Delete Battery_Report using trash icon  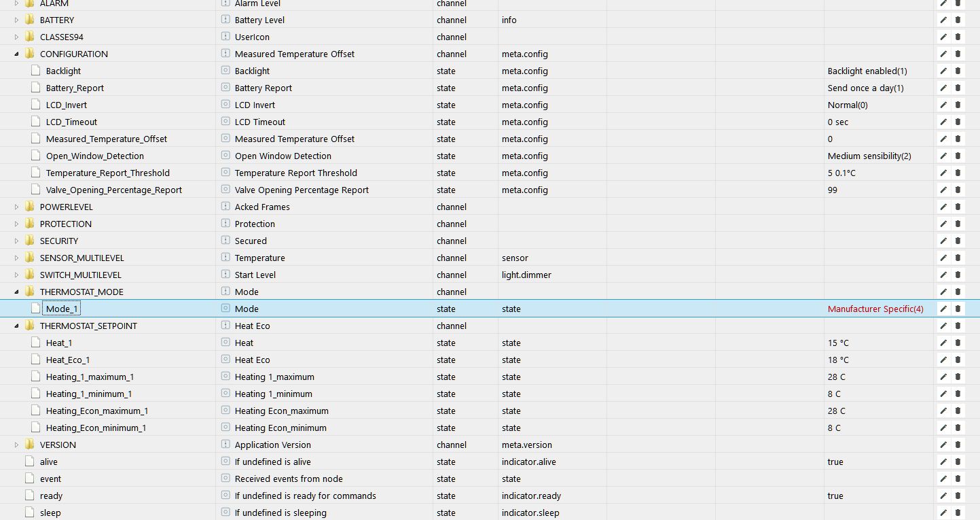(x=958, y=88)
